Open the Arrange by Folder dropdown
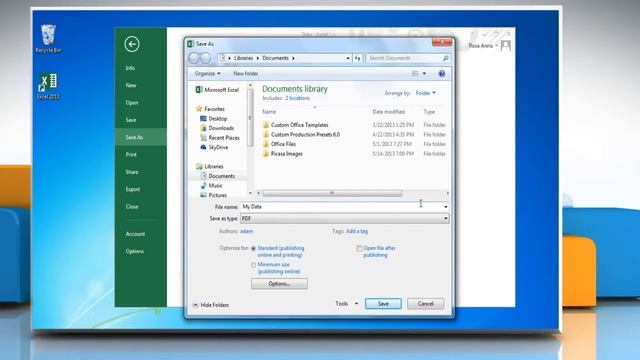Screen dimensions: 640x360 click(x=425, y=93)
